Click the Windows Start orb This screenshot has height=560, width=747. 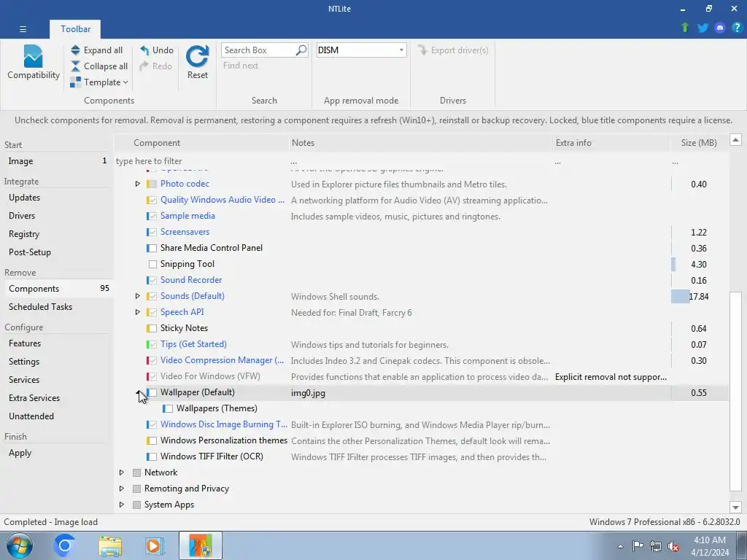coord(20,545)
